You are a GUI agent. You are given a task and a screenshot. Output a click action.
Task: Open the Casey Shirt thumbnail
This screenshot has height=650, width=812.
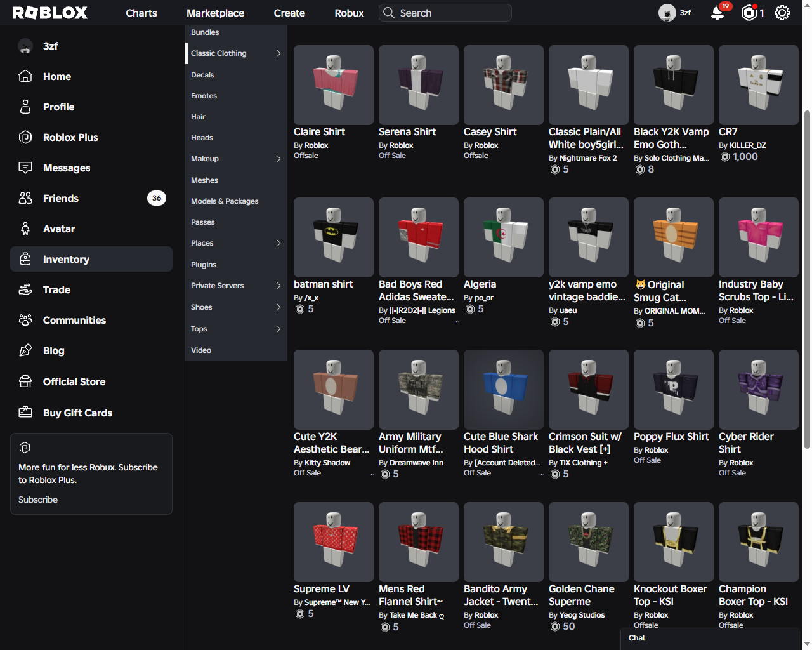pyautogui.click(x=504, y=85)
